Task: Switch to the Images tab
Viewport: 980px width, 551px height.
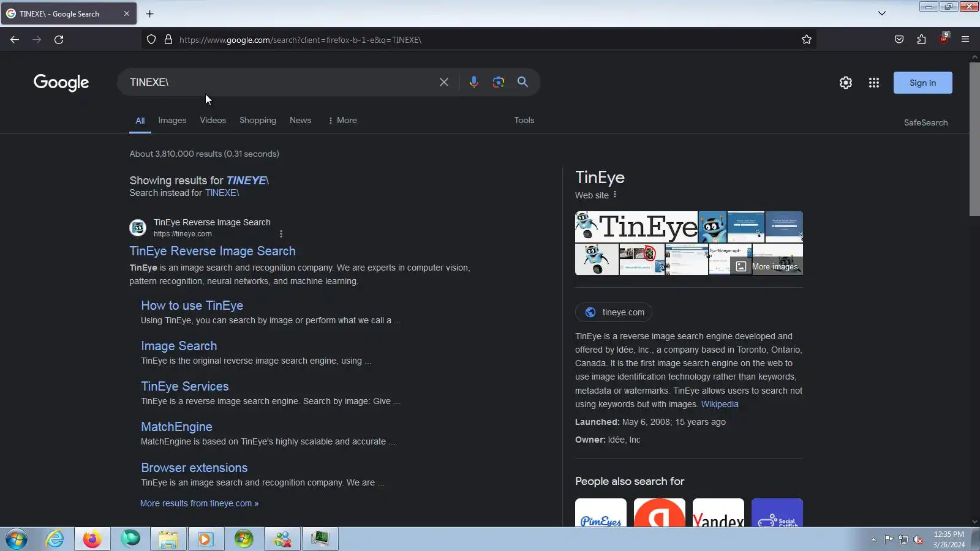Action: tap(172, 120)
